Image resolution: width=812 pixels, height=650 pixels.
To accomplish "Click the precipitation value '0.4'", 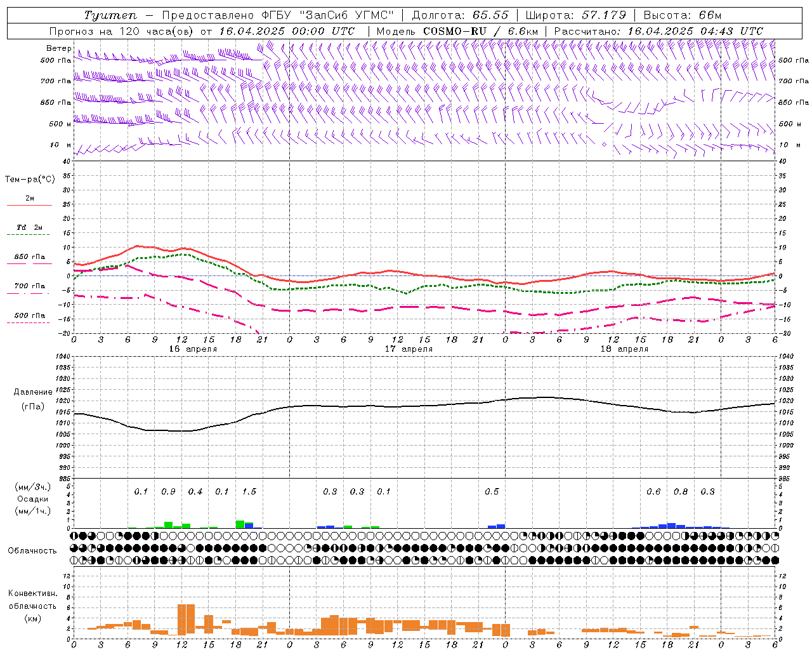I will (x=195, y=492).
